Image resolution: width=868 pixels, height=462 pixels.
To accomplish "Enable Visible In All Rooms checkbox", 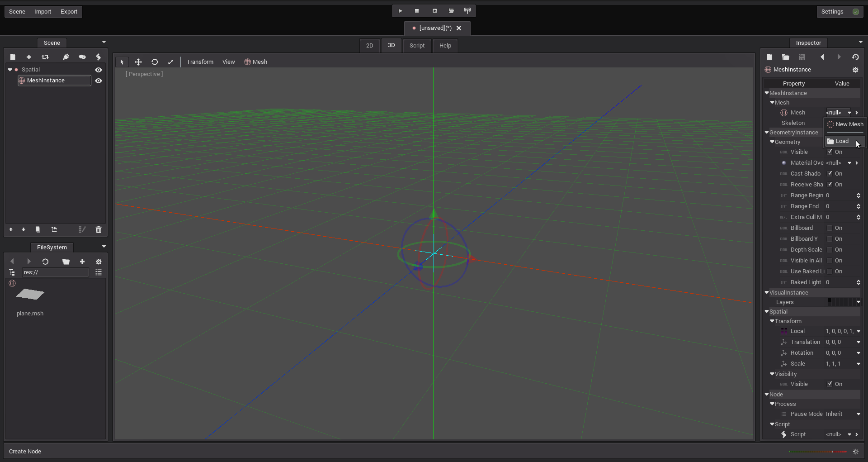I will click(x=830, y=261).
